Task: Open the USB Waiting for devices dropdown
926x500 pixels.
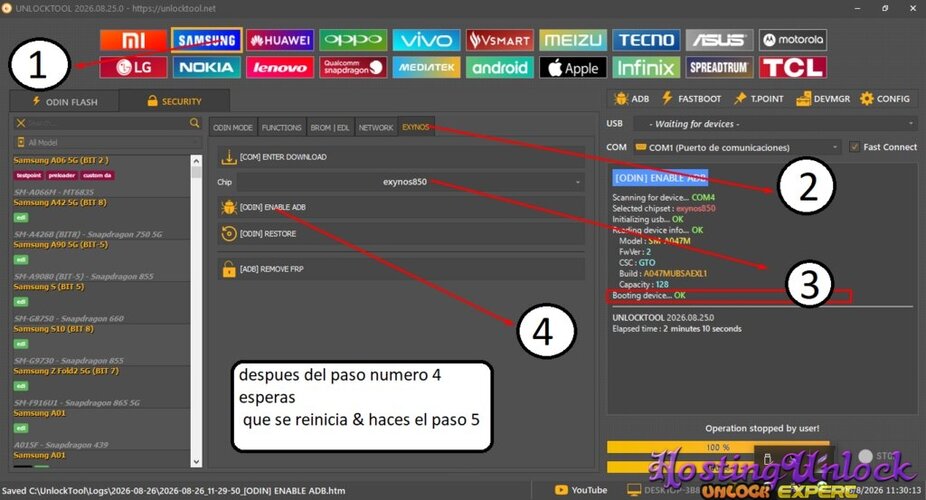Action: pyautogui.click(x=775, y=123)
